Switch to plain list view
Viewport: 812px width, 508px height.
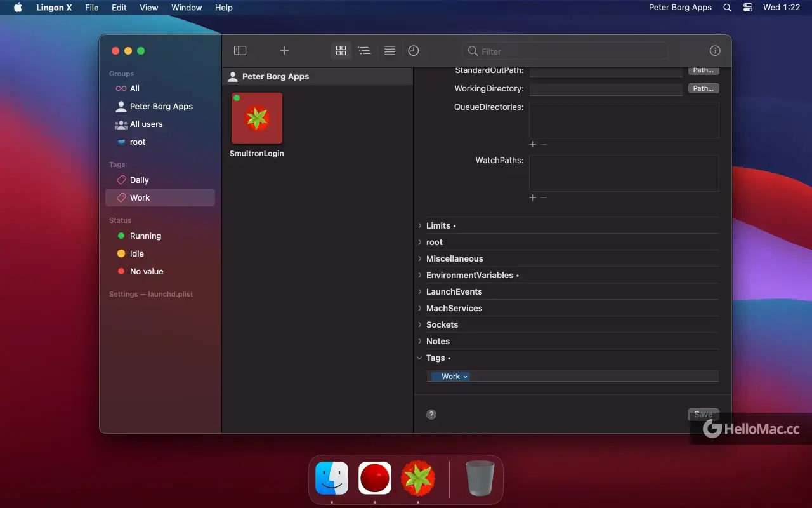pyautogui.click(x=390, y=51)
